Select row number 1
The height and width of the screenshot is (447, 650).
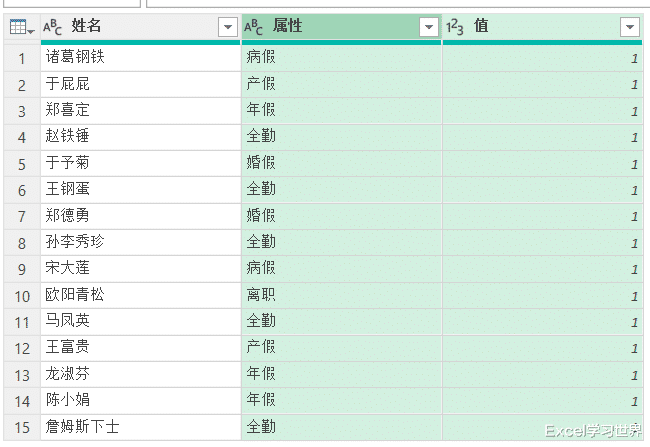(20, 58)
